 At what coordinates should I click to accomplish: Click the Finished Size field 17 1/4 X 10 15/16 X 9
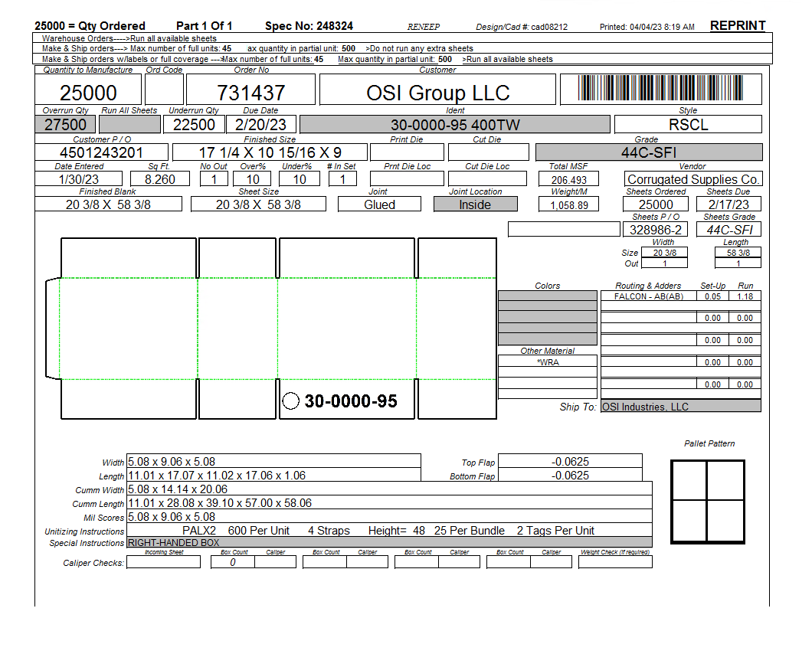click(270, 152)
